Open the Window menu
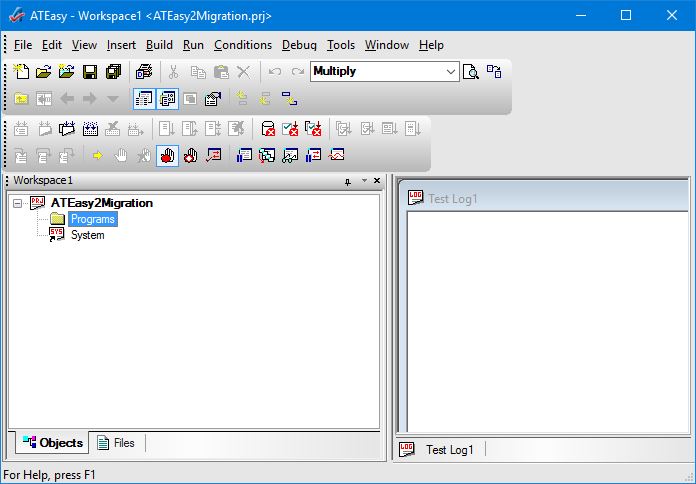The image size is (696, 484). (x=387, y=45)
